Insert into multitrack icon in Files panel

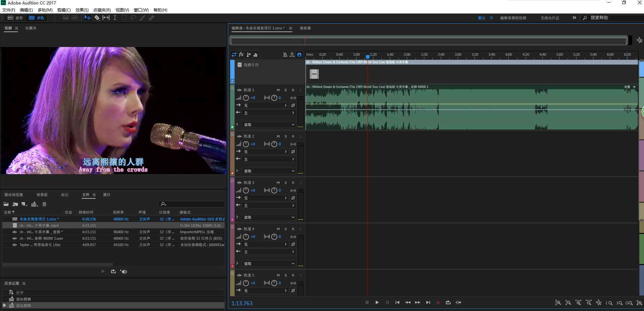tap(34, 204)
